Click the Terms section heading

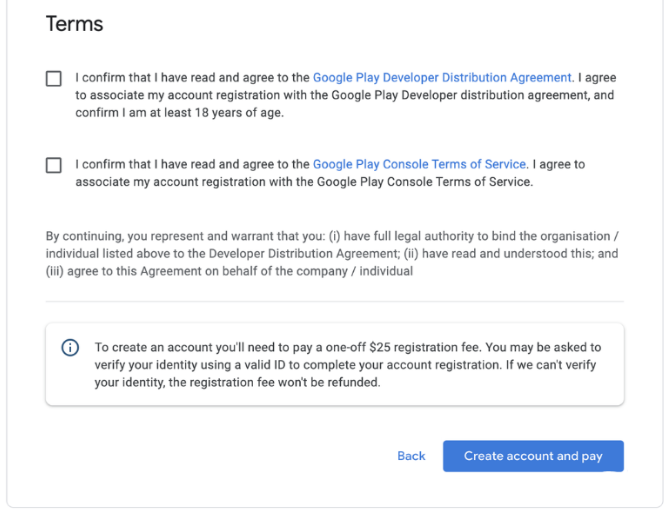(75, 24)
